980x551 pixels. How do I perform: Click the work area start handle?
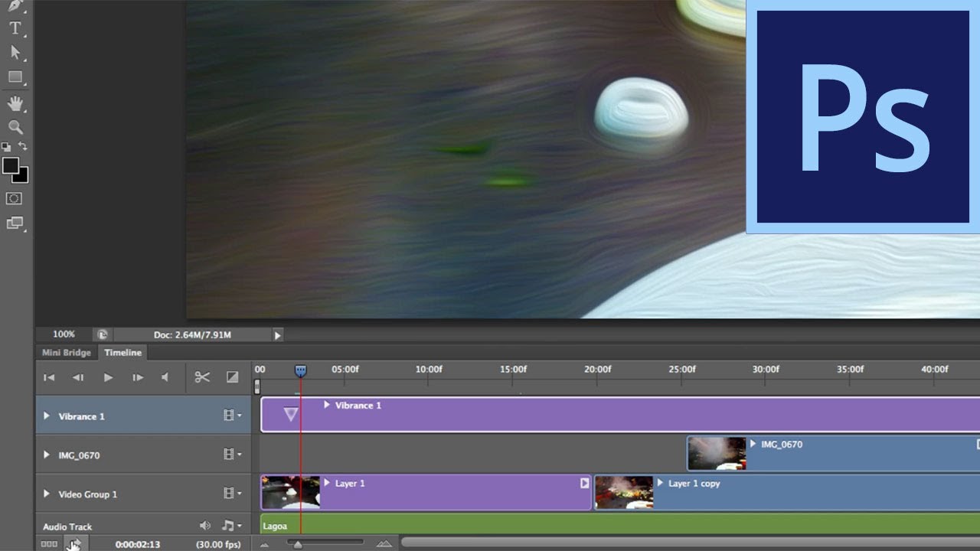pyautogui.click(x=257, y=386)
